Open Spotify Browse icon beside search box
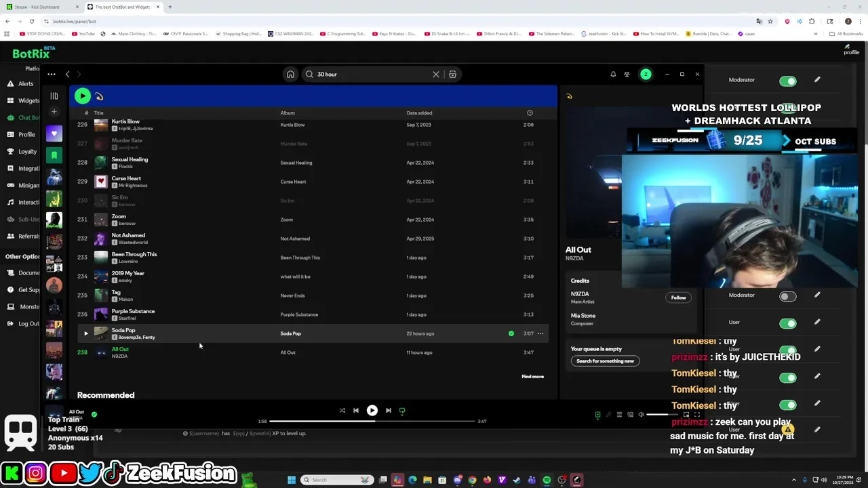 tap(452, 75)
